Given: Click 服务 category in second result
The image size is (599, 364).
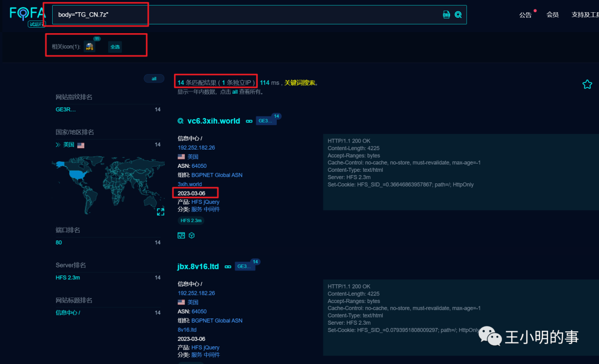Looking at the screenshot, I should 197,355.
